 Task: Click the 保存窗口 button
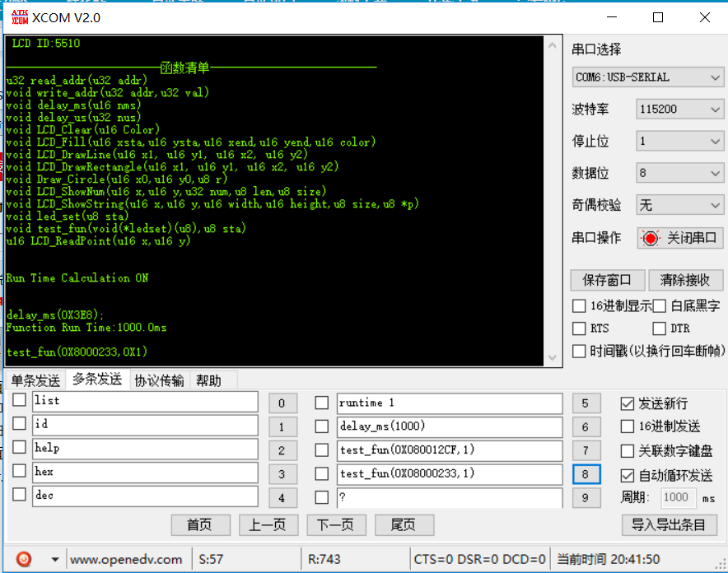coord(607,280)
